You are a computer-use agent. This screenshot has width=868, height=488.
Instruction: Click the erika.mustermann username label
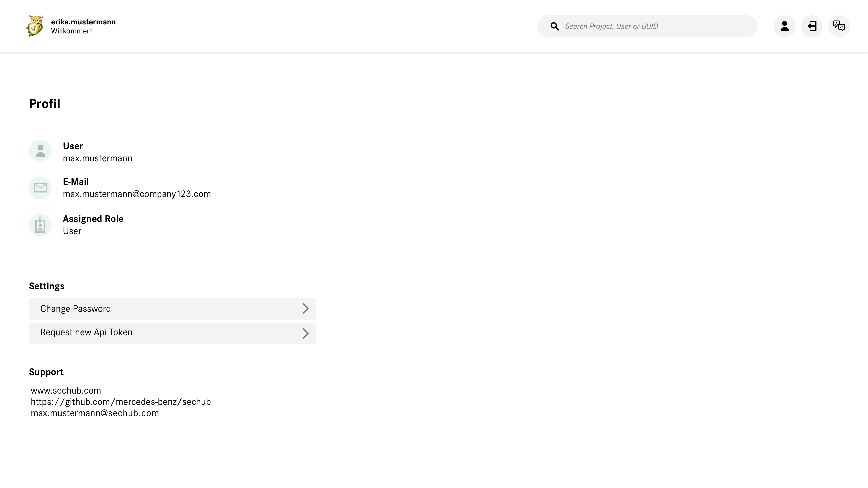[x=83, y=21]
